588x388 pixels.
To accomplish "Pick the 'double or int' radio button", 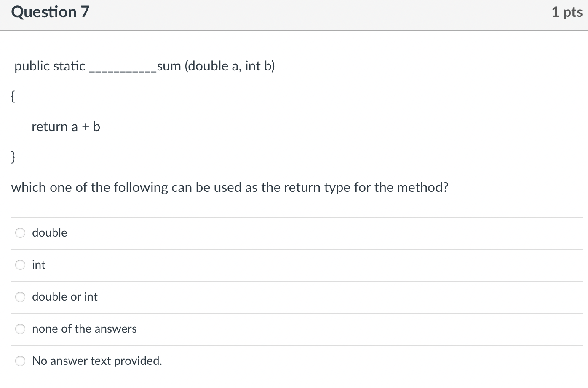I will click(x=20, y=297).
